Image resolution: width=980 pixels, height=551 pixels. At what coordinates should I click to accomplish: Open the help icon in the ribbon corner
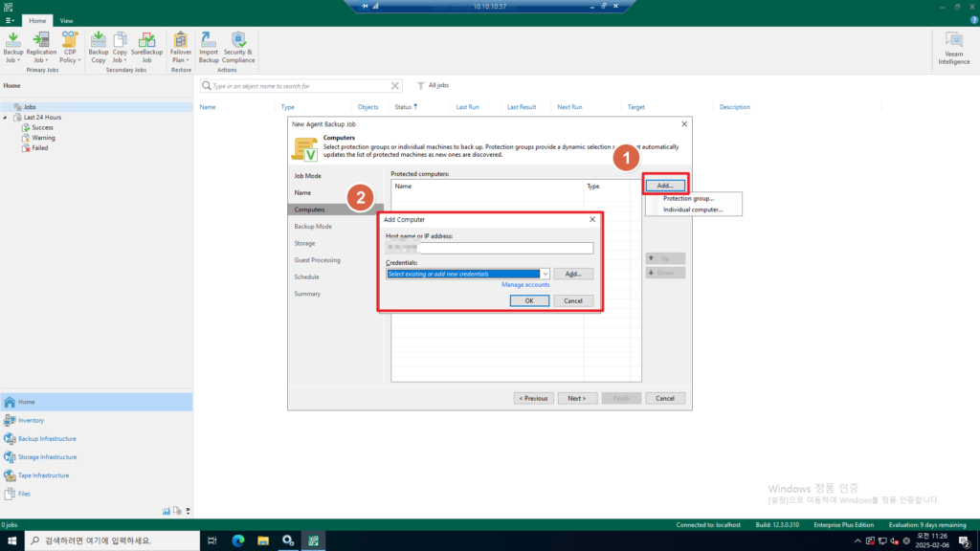point(973,20)
